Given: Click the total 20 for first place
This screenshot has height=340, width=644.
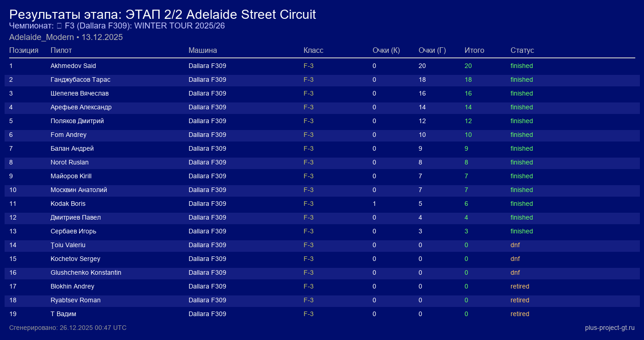Looking at the screenshot, I should click(468, 66).
